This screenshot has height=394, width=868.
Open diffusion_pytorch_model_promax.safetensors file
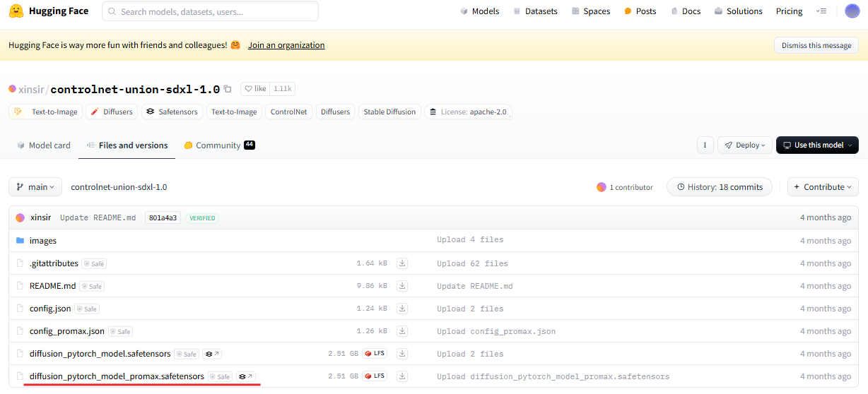coord(117,376)
